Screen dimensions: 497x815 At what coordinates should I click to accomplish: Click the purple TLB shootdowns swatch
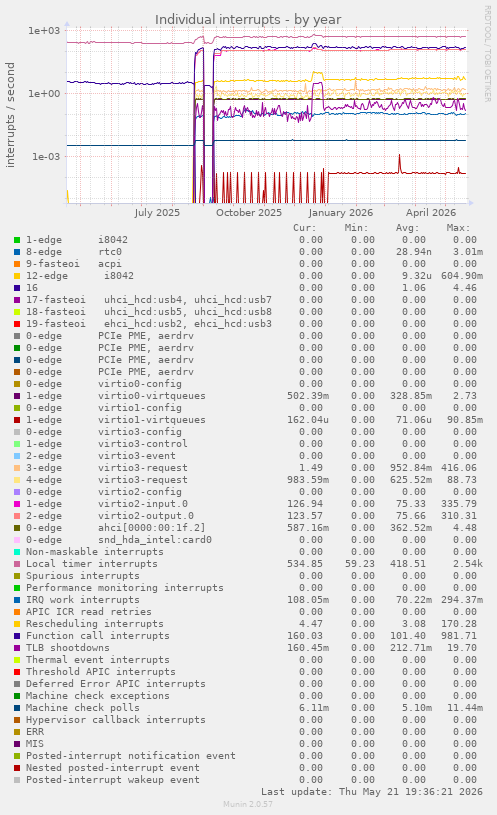point(17,648)
